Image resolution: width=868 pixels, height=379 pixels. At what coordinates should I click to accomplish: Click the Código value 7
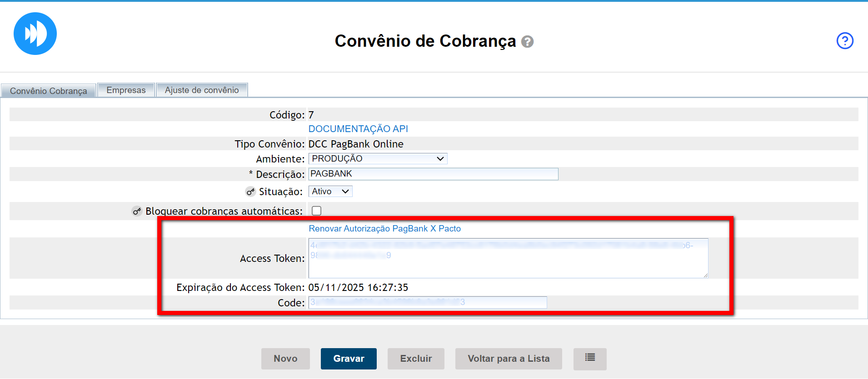click(x=311, y=115)
